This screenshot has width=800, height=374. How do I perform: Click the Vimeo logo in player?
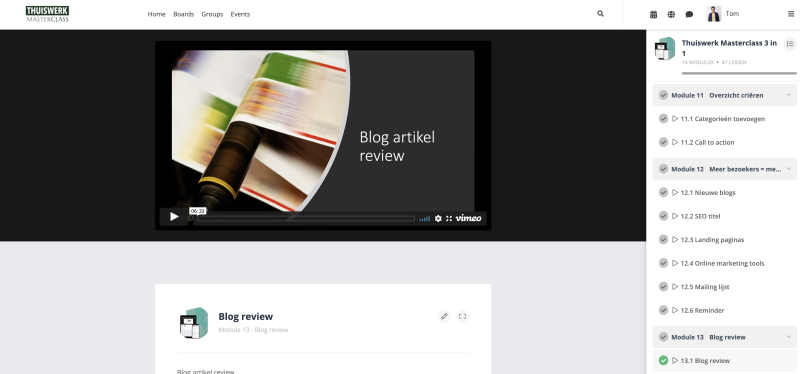coord(468,218)
